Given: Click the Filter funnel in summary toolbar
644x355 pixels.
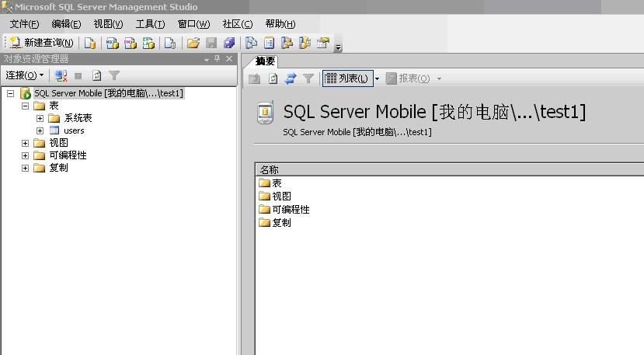Looking at the screenshot, I should 308,78.
